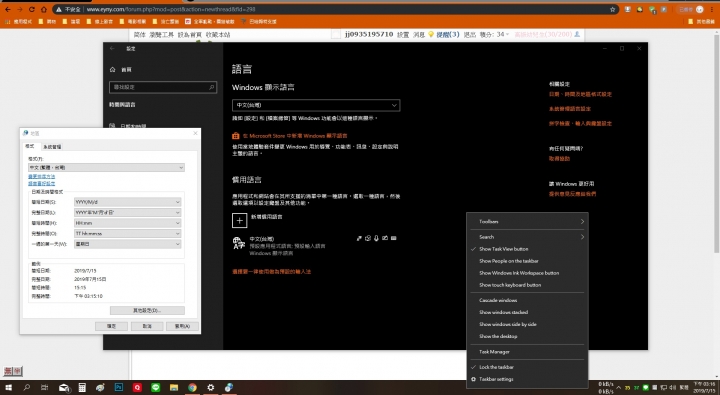Bookmark this page with star icon
The height and width of the screenshot is (395, 720).
point(613,9)
